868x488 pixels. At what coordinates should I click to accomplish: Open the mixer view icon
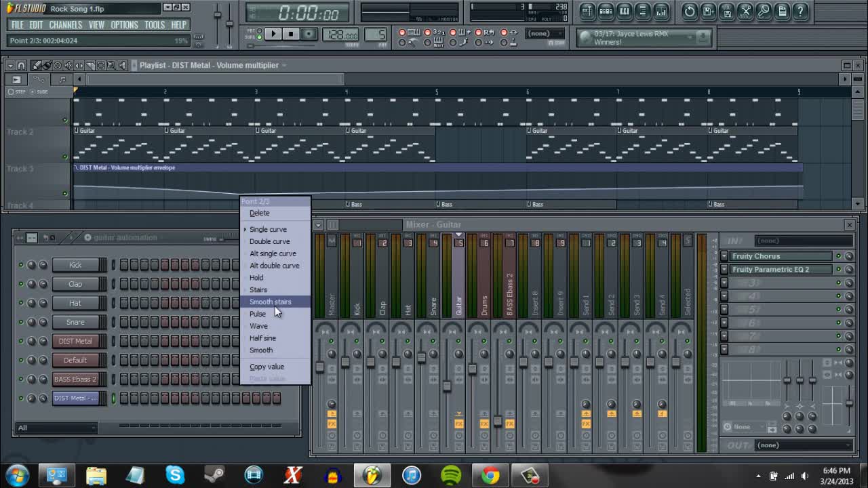tap(660, 11)
